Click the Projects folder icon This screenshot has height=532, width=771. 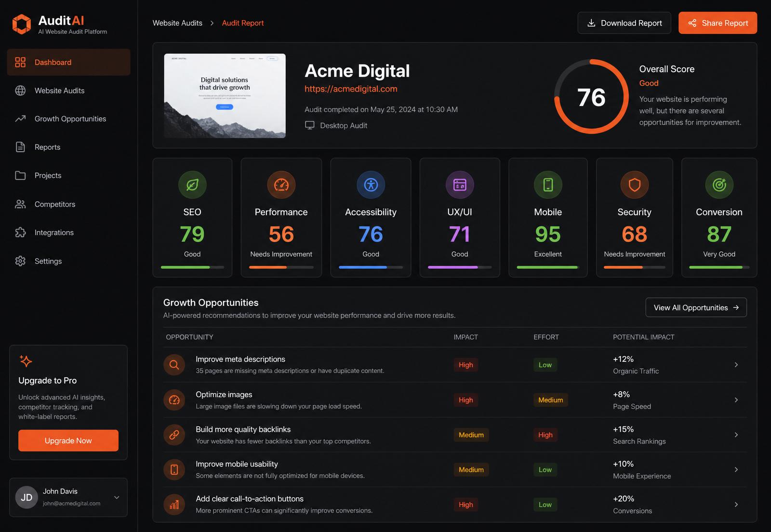[20, 175]
